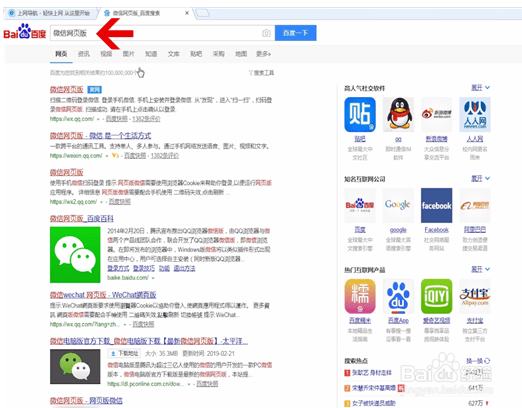Select the Maps search tab
The width and height of the screenshot is (522, 408).
pos(241,54)
